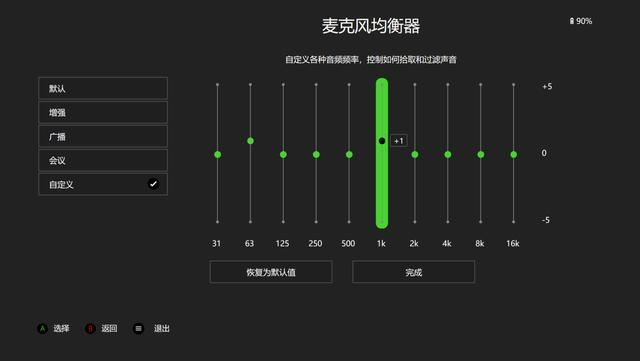
Task: Click the 完成 button
Action: [413, 272]
